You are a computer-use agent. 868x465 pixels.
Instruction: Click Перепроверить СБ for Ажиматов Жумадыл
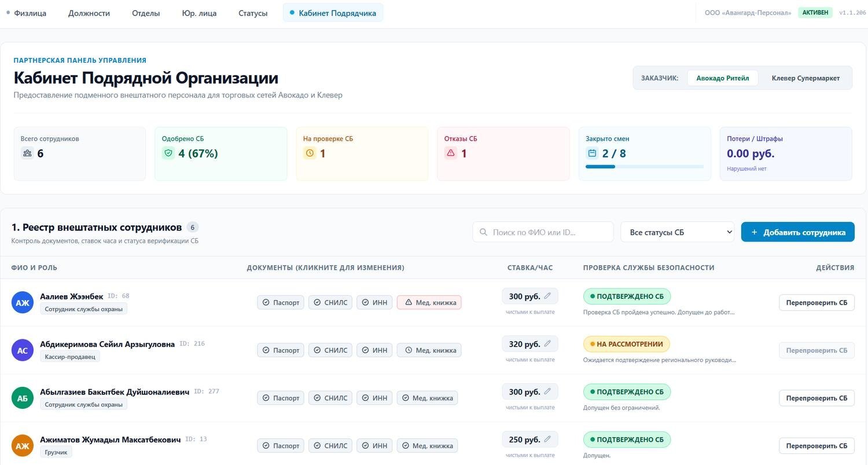click(x=816, y=445)
